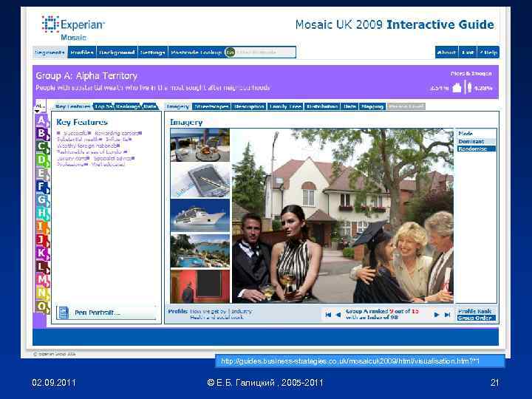Open the Family Tree tab
The height and width of the screenshot is (399, 532).
coord(285,106)
